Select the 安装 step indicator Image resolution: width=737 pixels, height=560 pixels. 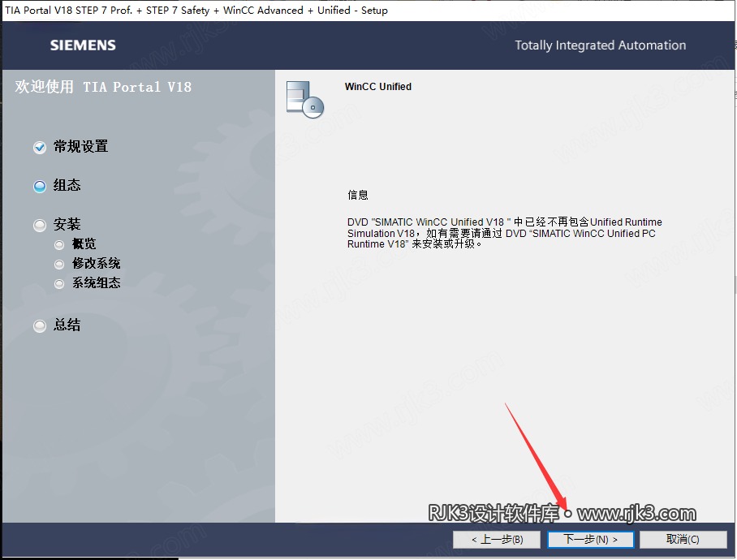click(x=40, y=225)
